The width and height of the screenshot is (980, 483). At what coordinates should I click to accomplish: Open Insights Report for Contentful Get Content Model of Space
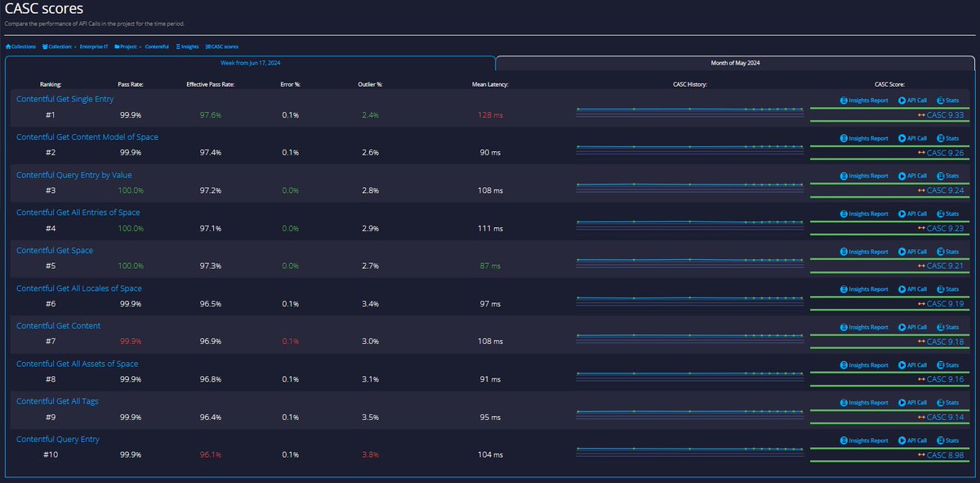pos(864,138)
